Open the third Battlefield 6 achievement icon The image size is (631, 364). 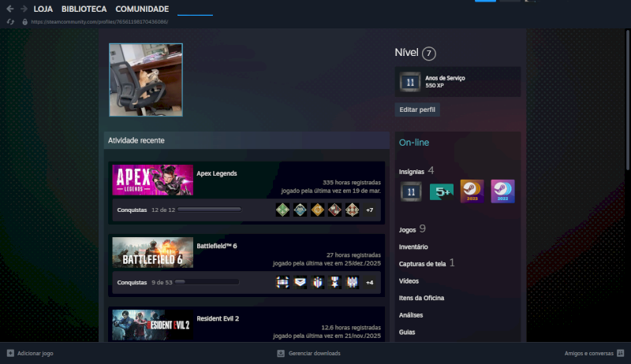[x=318, y=282]
